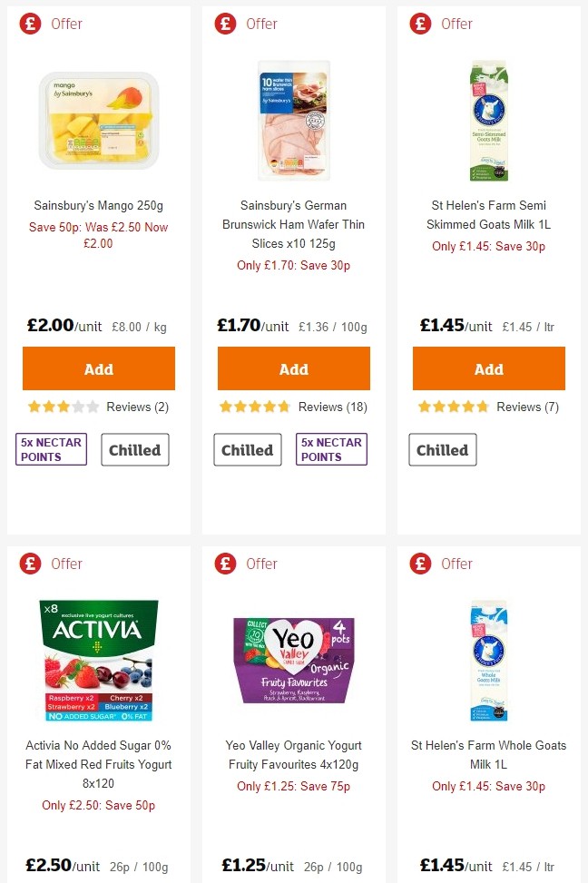Click the Chilled label under Semi Skimmed milk
This screenshot has width=588, height=883.
point(442,448)
